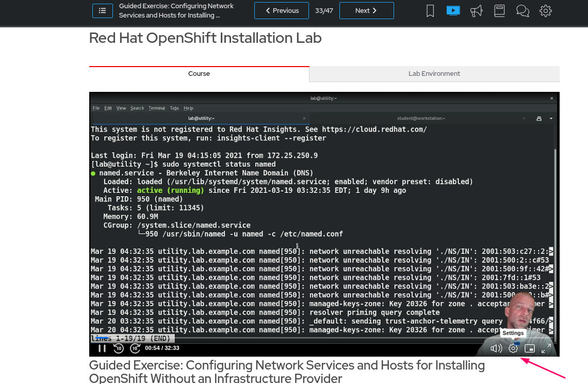Open the terminal Help menu
588x384 pixels.
point(188,108)
